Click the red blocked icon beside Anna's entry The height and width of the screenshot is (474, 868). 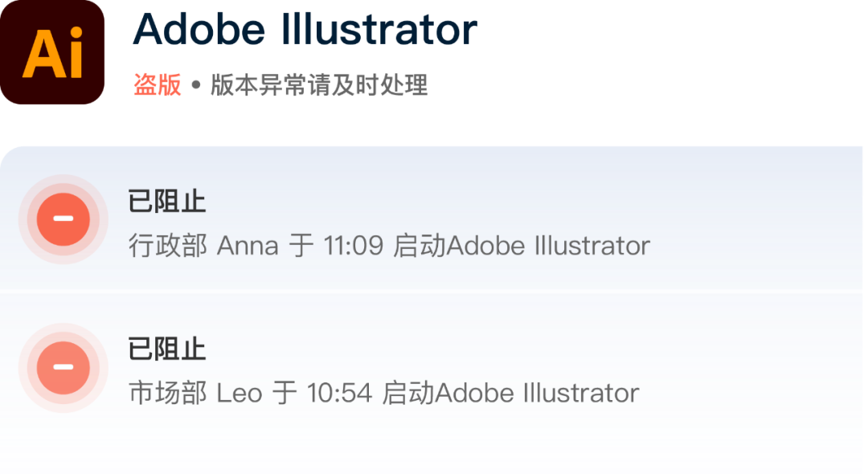[x=63, y=219]
